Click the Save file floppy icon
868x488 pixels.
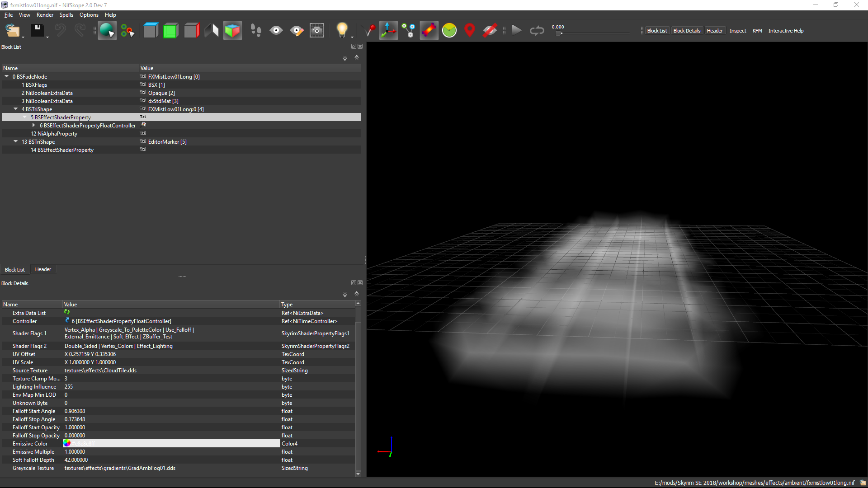[37, 31]
